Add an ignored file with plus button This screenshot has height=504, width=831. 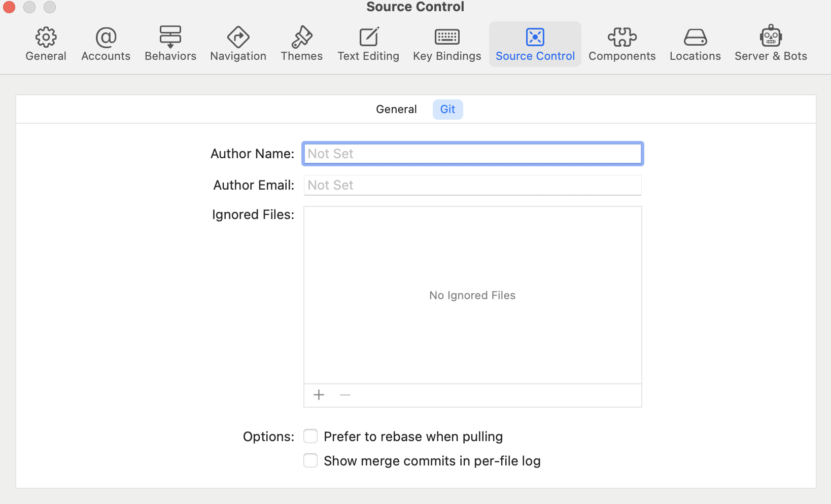click(319, 395)
